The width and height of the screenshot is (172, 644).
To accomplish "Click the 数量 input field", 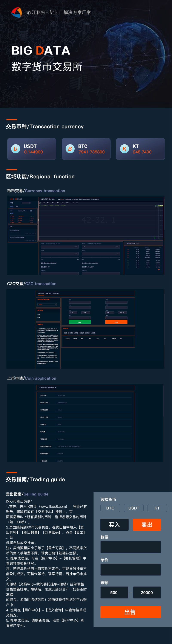I will coord(130,547).
